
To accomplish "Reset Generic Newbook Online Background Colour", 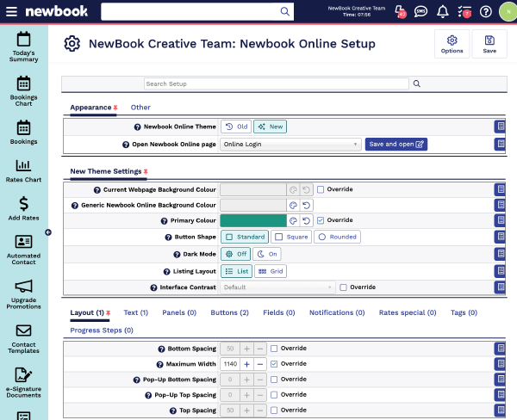I will (306, 205).
